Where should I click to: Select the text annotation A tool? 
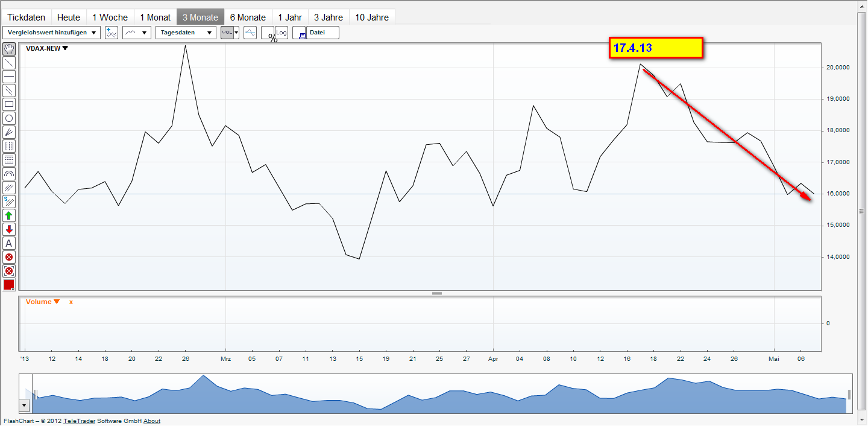coord(9,243)
